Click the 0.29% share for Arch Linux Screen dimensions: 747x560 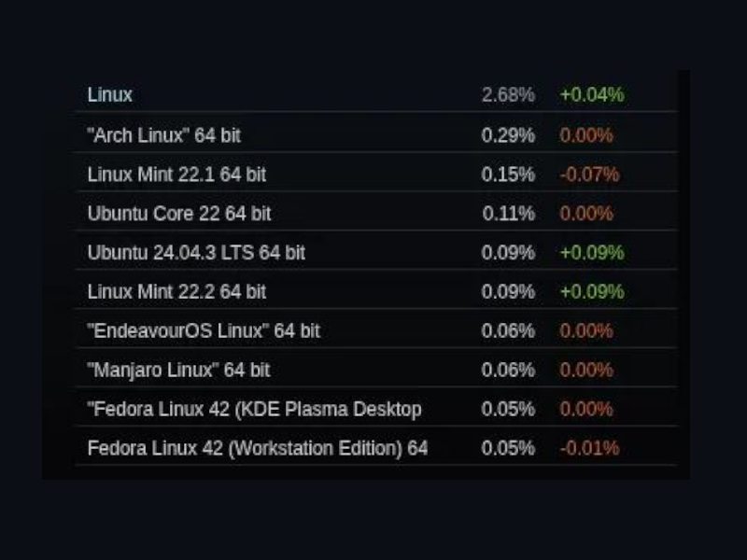[x=508, y=135]
